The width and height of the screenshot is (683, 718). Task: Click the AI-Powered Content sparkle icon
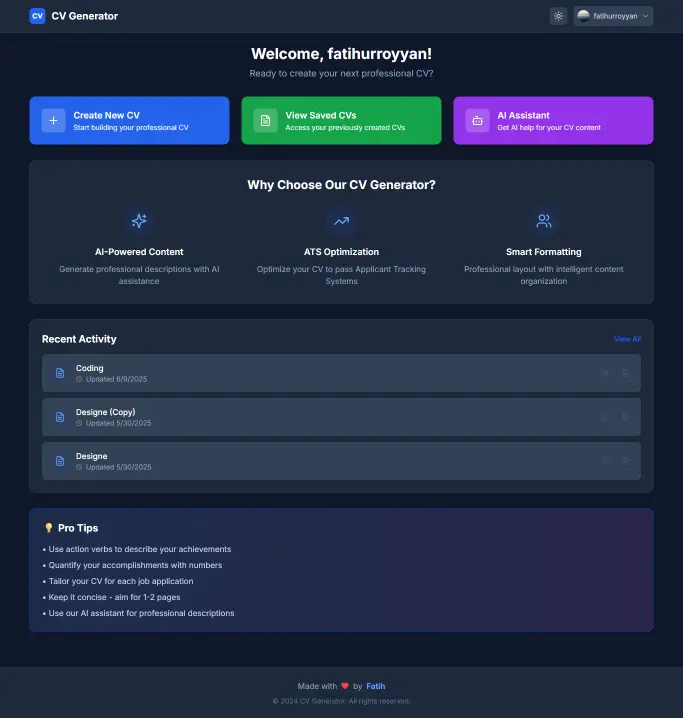[x=139, y=221]
